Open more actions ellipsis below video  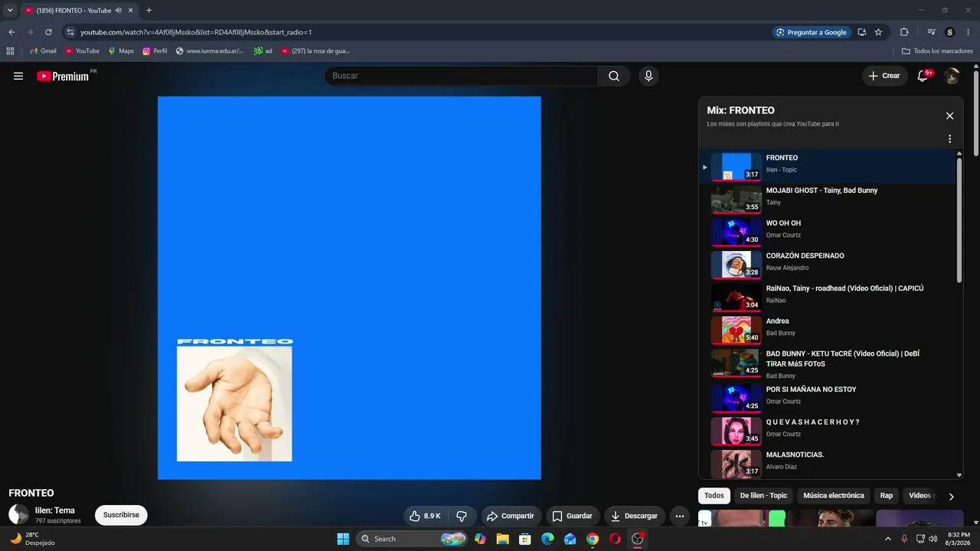[680, 516]
